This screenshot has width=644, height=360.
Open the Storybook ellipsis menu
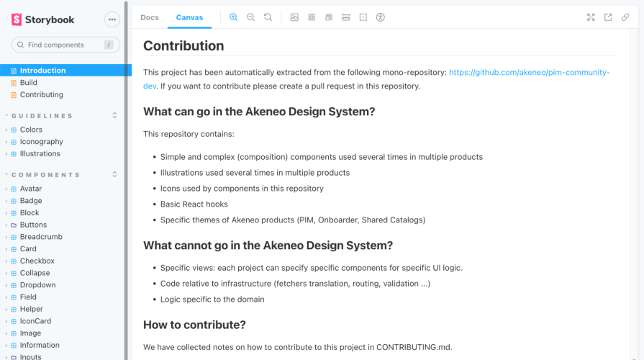(112, 19)
